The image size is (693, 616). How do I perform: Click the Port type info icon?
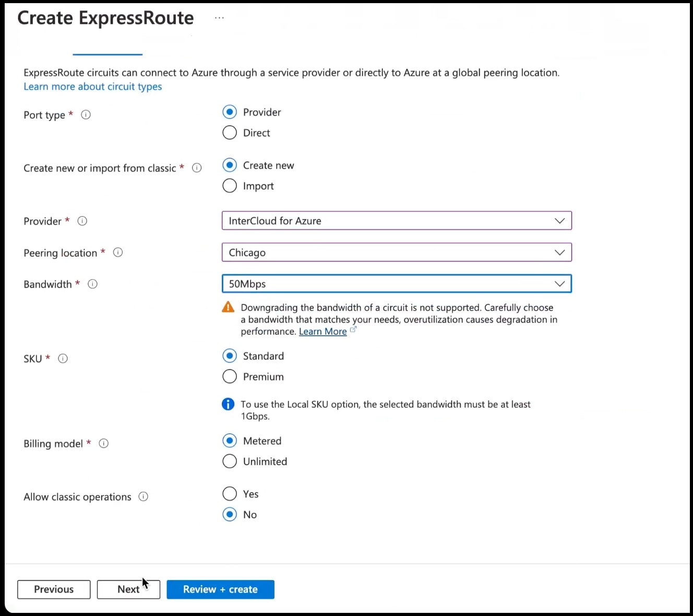click(x=86, y=115)
